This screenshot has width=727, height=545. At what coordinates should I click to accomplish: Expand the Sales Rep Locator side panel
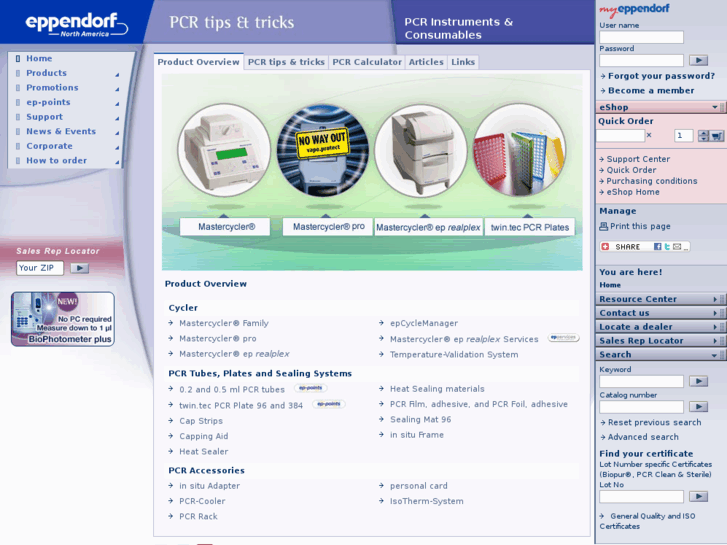(x=661, y=341)
